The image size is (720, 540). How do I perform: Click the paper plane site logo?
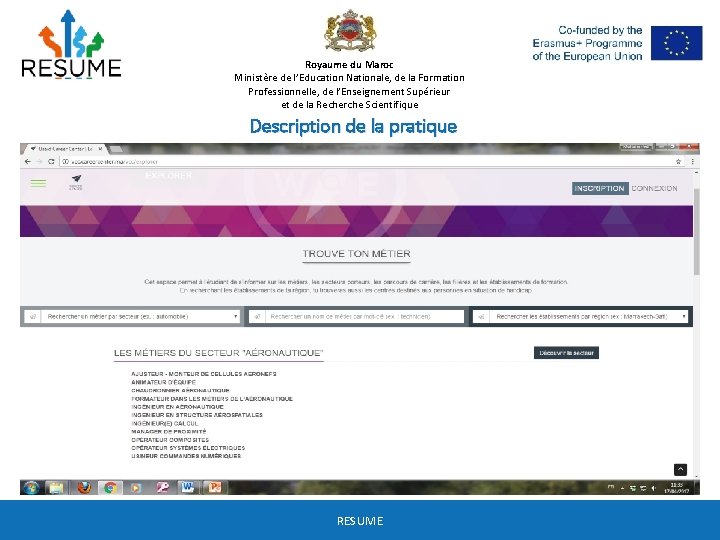pyautogui.click(x=76, y=182)
